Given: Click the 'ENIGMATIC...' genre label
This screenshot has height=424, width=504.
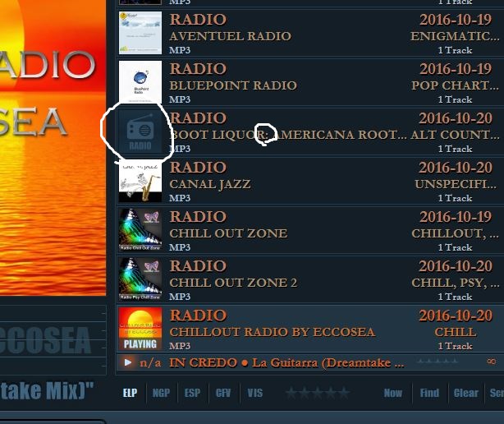Looking at the screenshot, I should (455, 36).
